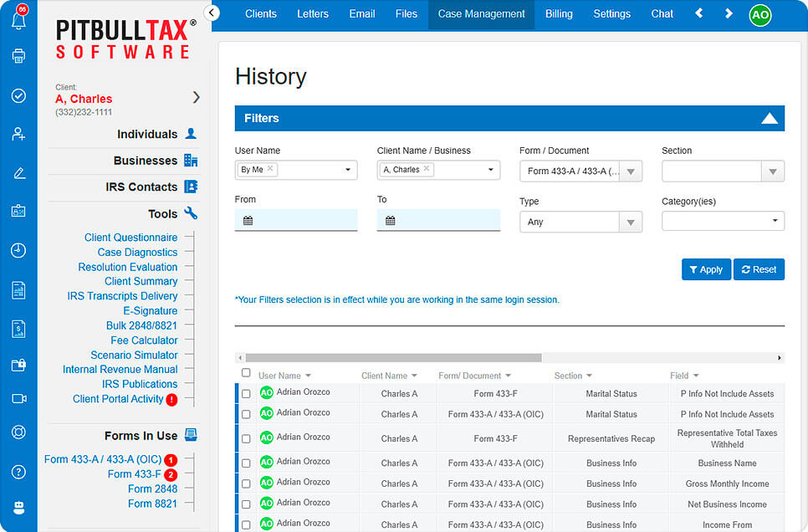The height and width of the screenshot is (532, 808).
Task: Open Client Portal Activity link
Action: coord(118,399)
